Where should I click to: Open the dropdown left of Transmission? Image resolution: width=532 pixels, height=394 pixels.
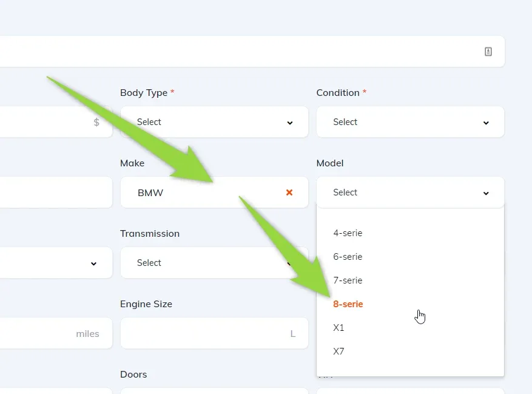pyautogui.click(x=56, y=263)
